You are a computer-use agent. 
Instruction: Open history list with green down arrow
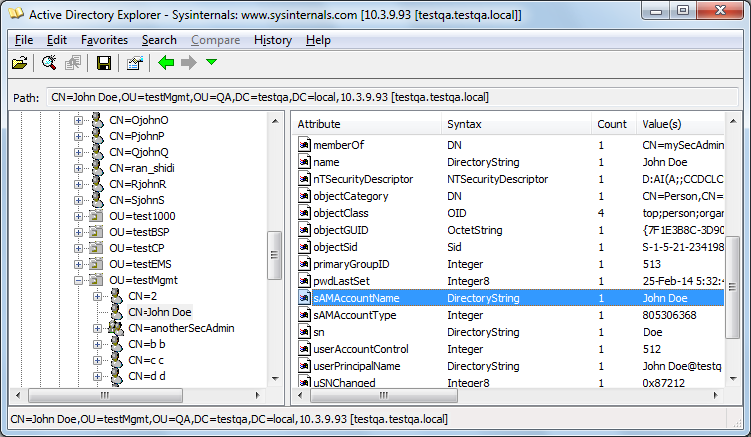[211, 64]
